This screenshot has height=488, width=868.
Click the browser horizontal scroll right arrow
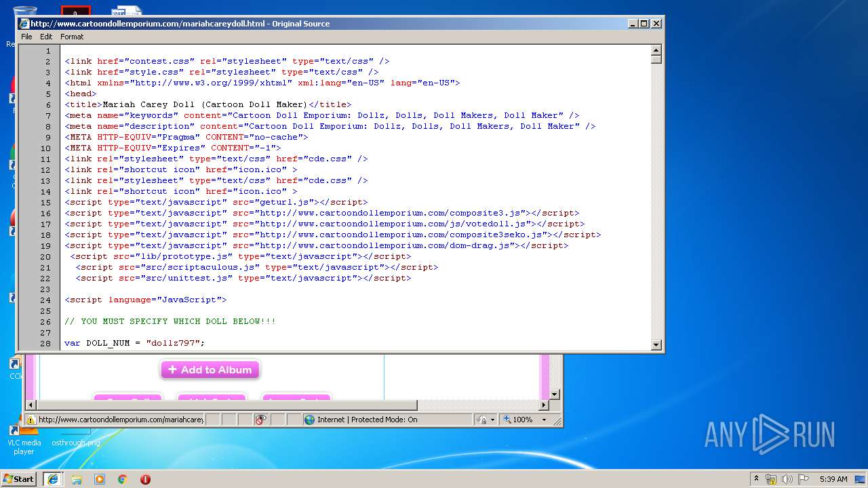coord(544,405)
